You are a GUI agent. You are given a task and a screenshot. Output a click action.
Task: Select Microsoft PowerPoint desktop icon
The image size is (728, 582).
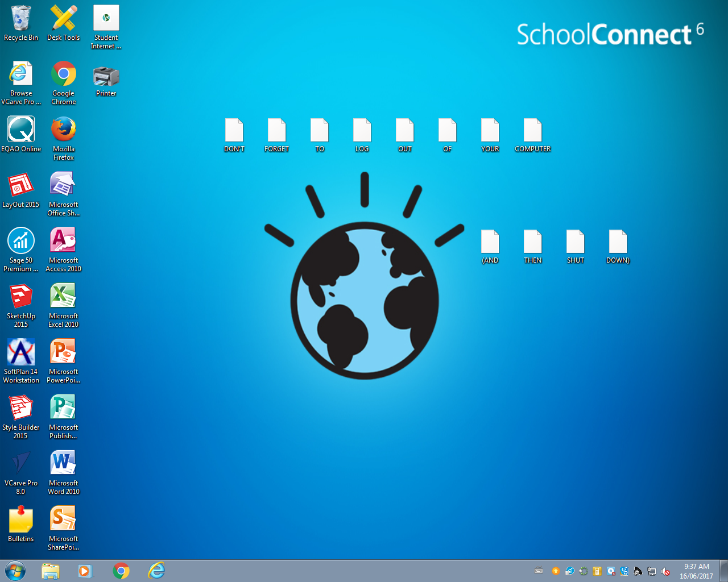pyautogui.click(x=64, y=361)
